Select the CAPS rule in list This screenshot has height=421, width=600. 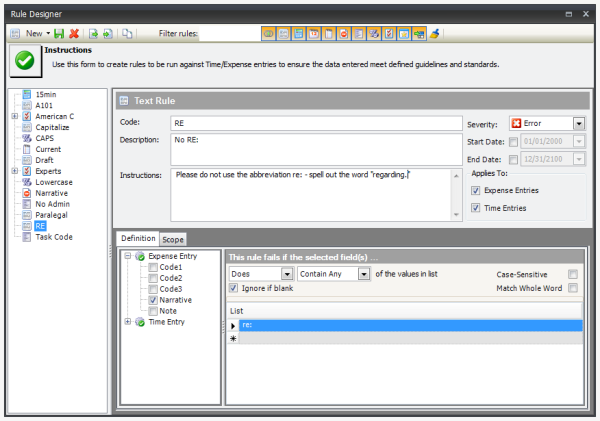pos(45,138)
